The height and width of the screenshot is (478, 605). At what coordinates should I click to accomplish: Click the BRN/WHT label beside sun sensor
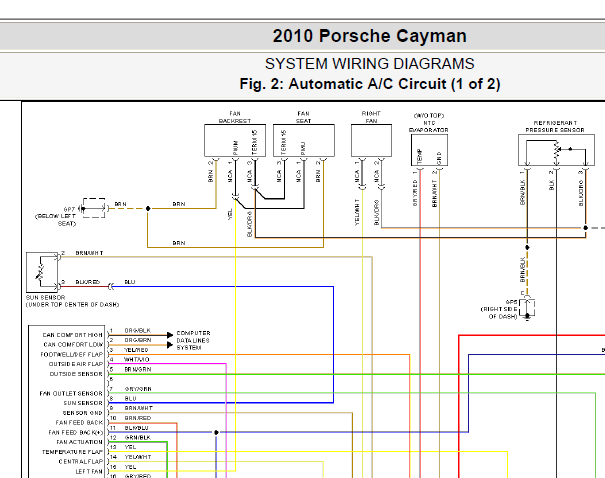pos(89,253)
